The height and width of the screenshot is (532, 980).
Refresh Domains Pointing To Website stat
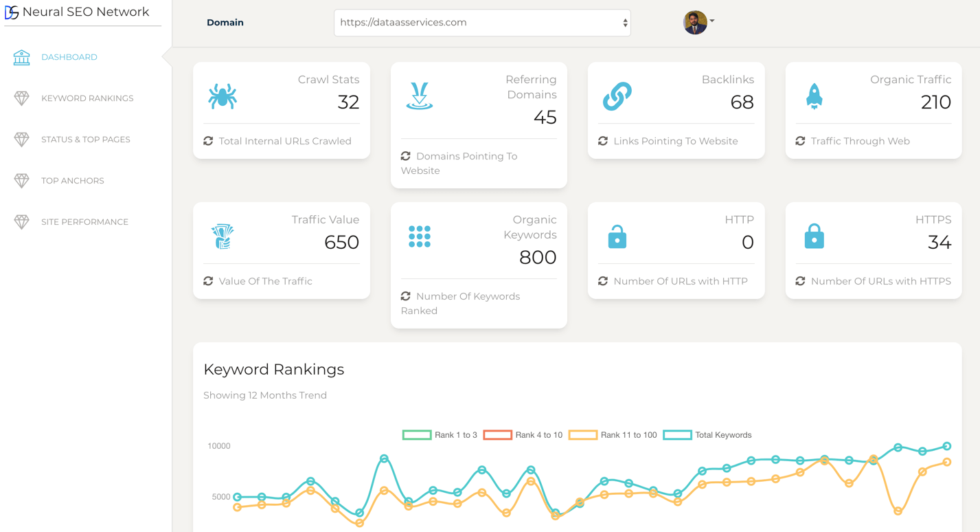[406, 156]
